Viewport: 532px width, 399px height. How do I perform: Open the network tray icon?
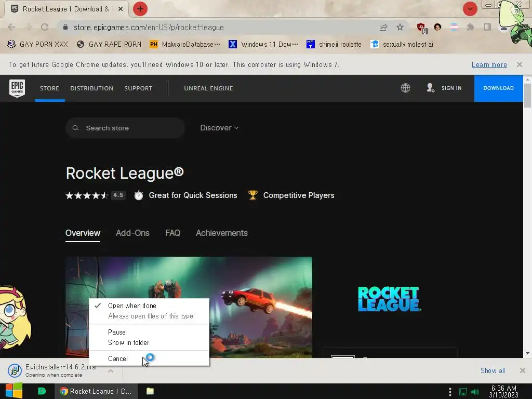pyautogui.click(x=463, y=392)
